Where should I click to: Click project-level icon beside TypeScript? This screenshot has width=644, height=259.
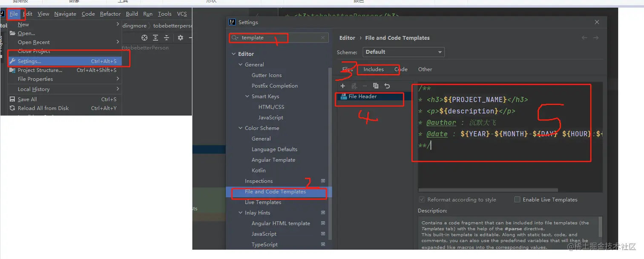(x=323, y=245)
